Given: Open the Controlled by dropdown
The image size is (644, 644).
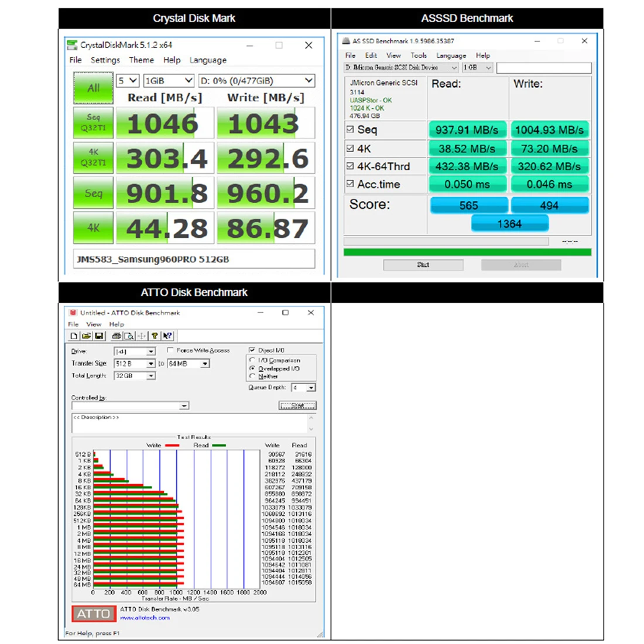Looking at the screenshot, I should (x=130, y=406).
